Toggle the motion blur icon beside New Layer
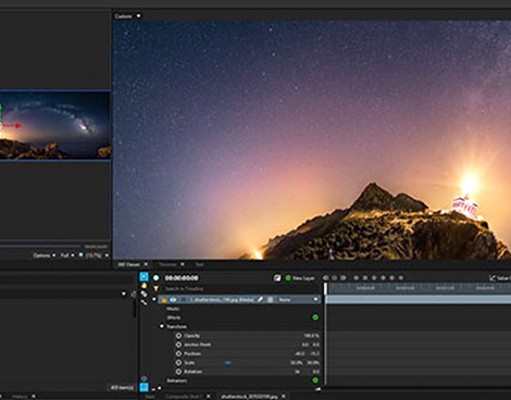The height and width of the screenshot is (400, 511). [277, 278]
